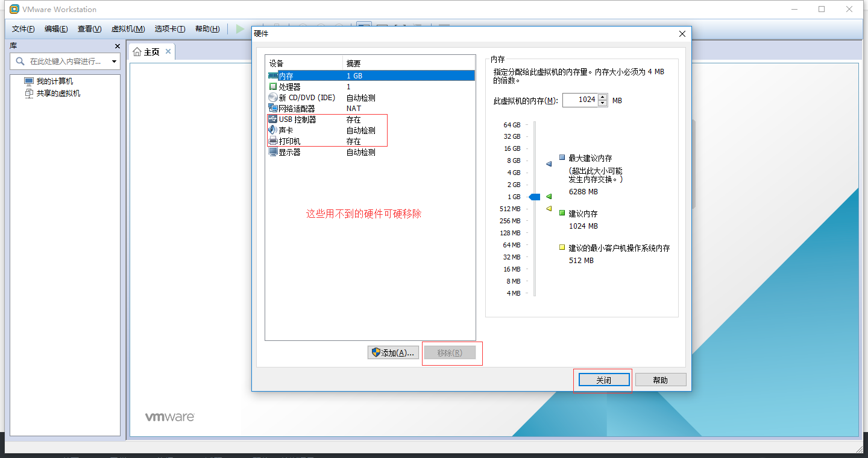Screen dimensions: 868x458
Task: Click the 256 MB label on memory scale
Action: tap(510, 221)
